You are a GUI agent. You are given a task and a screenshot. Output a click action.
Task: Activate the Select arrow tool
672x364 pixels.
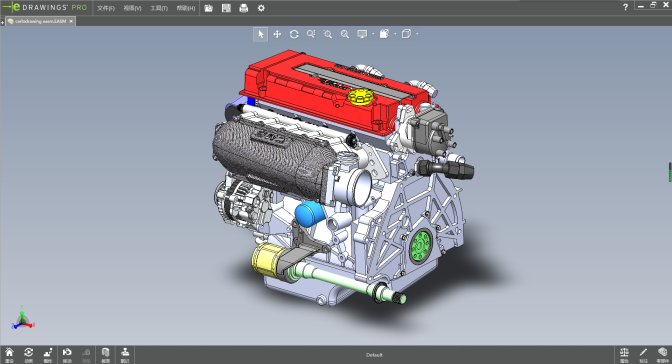(261, 34)
